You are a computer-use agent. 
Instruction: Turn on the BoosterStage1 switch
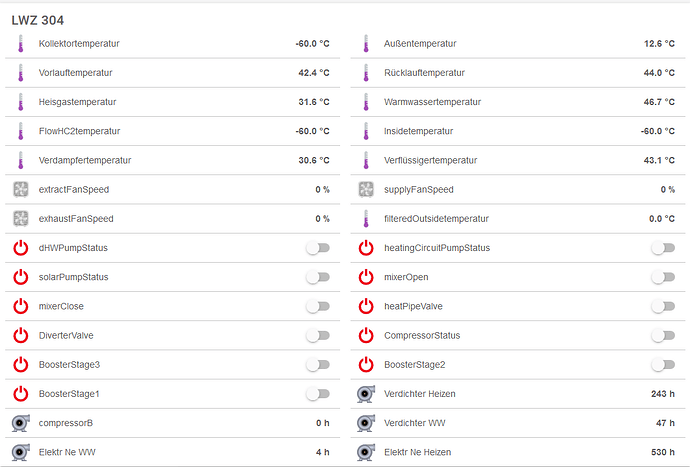click(x=317, y=394)
